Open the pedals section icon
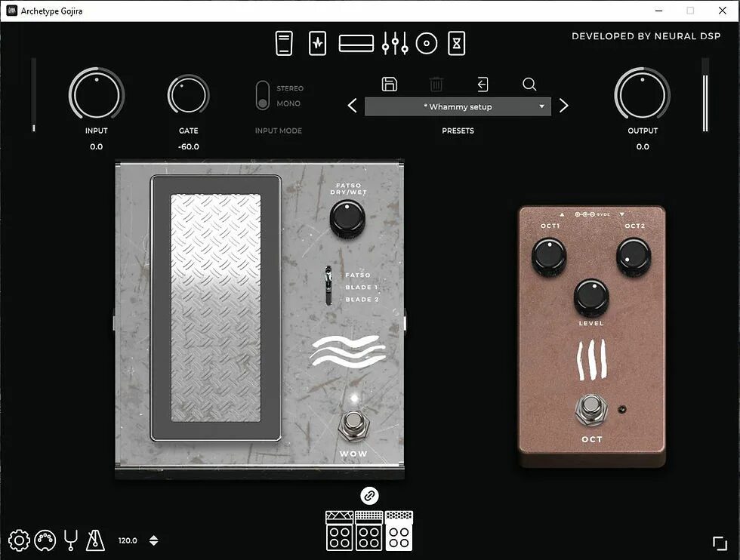This screenshot has height=560, width=740. click(x=284, y=44)
